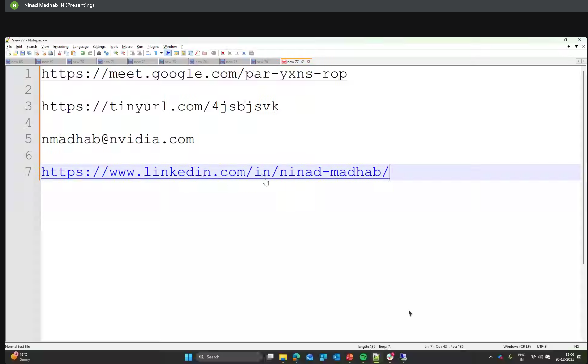Click the Print toolbar icon

pos(51,53)
